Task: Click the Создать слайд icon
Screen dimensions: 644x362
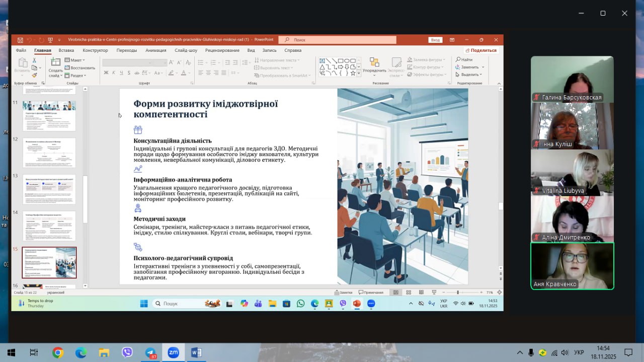Action: (x=55, y=62)
